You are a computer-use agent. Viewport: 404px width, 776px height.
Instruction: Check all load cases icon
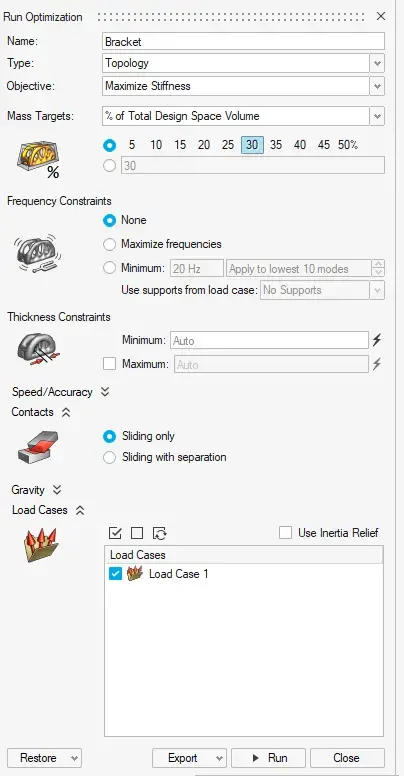(115, 533)
